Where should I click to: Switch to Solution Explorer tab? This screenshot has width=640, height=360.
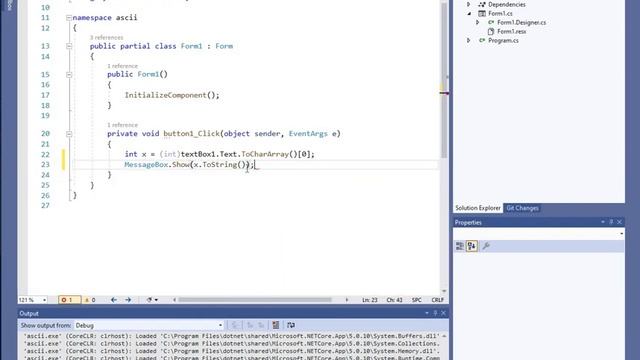point(478,208)
